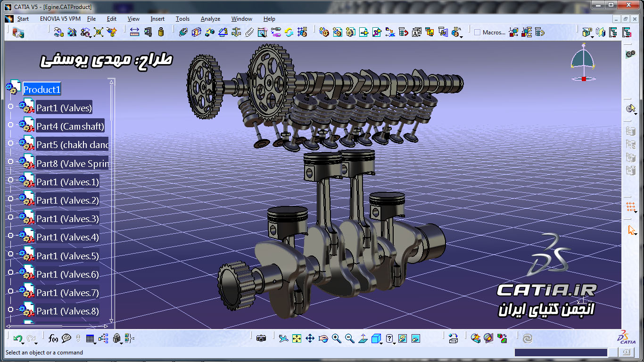Click the Fix Component anchor icon
Viewport: 644px width, 362px height.
236,32
